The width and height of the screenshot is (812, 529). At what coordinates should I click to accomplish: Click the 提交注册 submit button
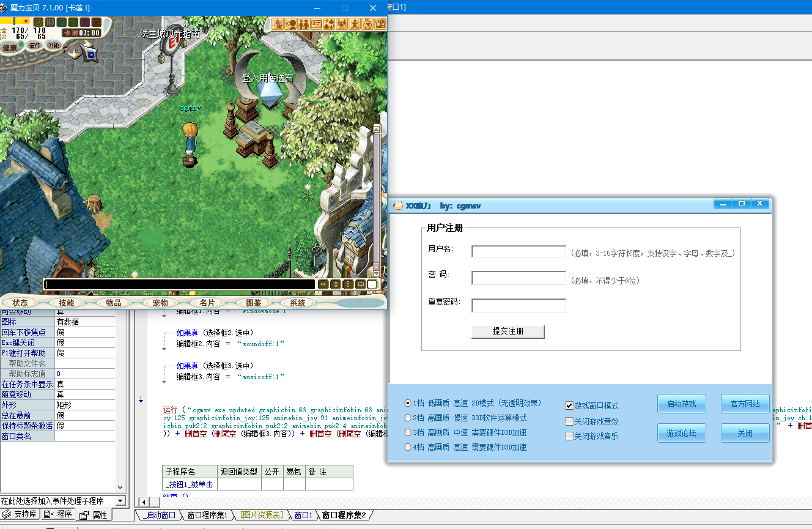coord(508,331)
